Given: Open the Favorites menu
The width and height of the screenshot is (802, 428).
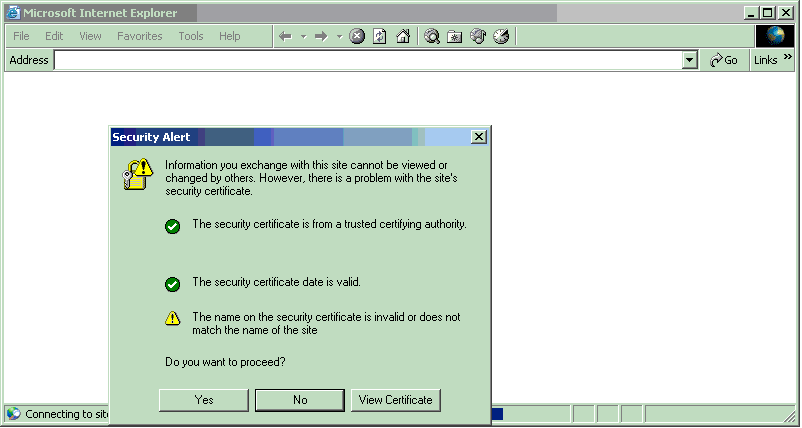Looking at the screenshot, I should (x=140, y=36).
